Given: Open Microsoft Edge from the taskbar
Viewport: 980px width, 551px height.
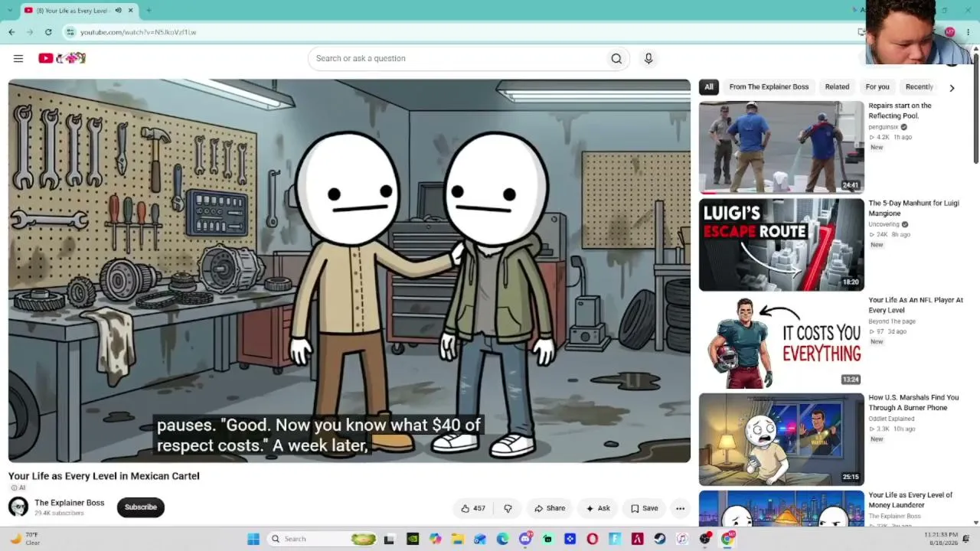Looking at the screenshot, I should point(502,539).
